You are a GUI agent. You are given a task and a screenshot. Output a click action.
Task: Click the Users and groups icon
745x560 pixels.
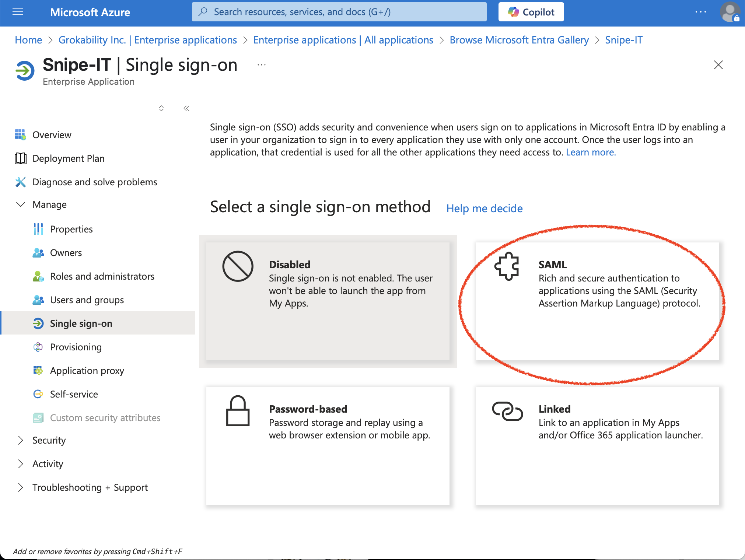point(38,300)
